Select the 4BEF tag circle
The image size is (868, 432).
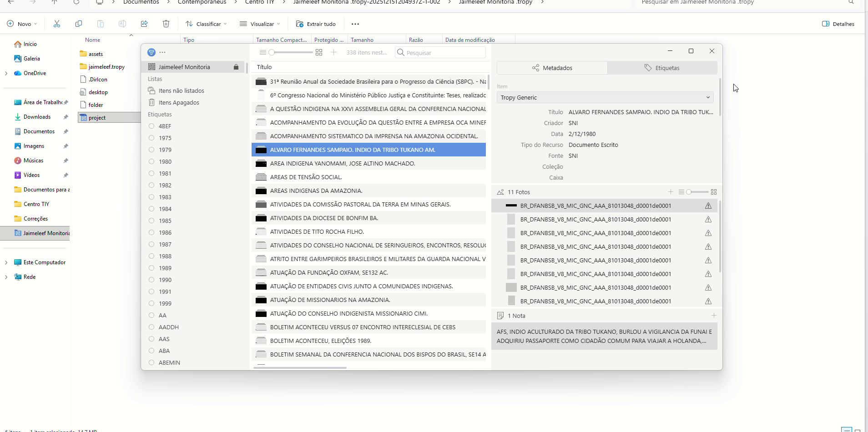pyautogui.click(x=151, y=126)
